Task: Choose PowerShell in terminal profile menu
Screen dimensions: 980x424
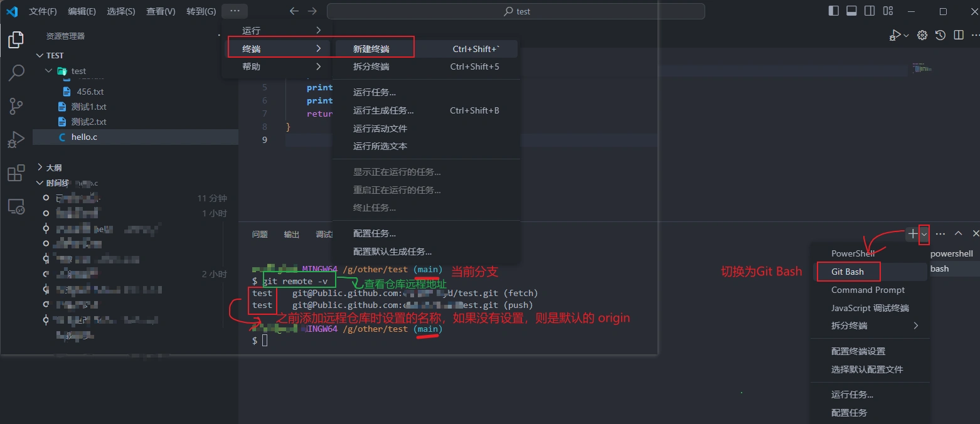Action: (871, 253)
